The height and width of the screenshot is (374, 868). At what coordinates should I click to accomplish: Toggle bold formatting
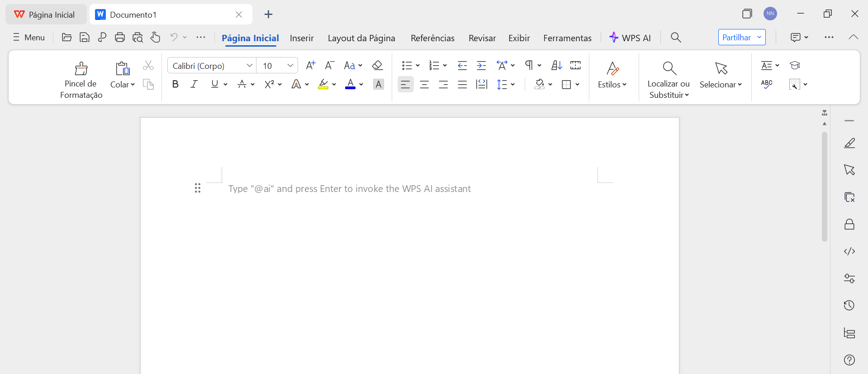coord(175,84)
